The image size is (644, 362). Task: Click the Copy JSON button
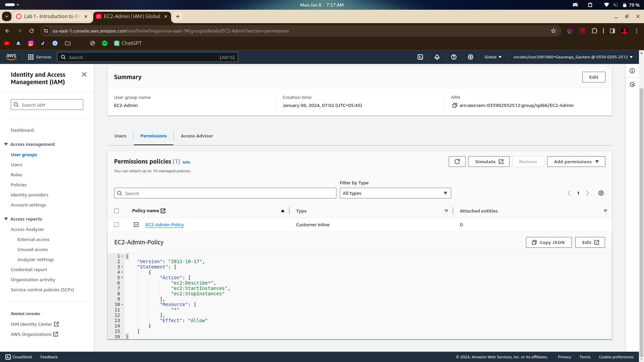(x=549, y=242)
